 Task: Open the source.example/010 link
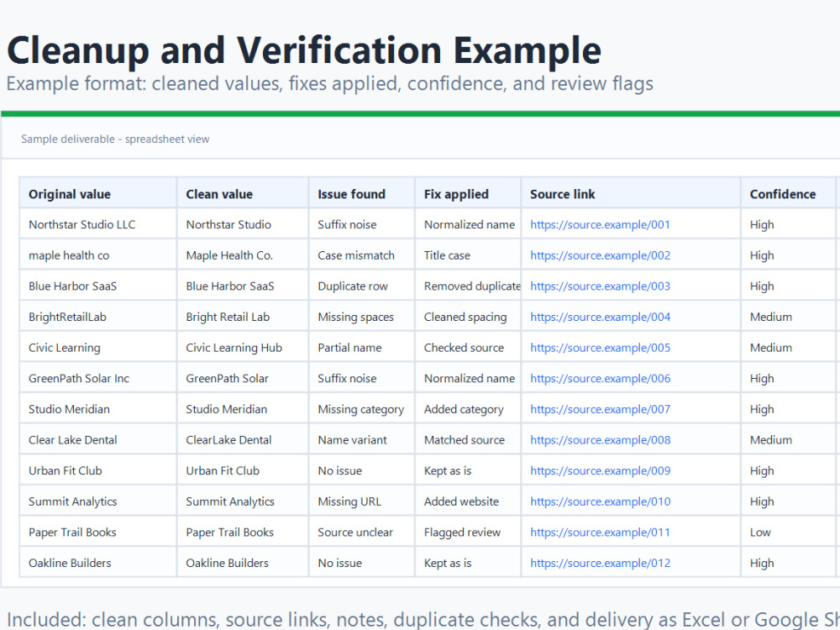600,501
